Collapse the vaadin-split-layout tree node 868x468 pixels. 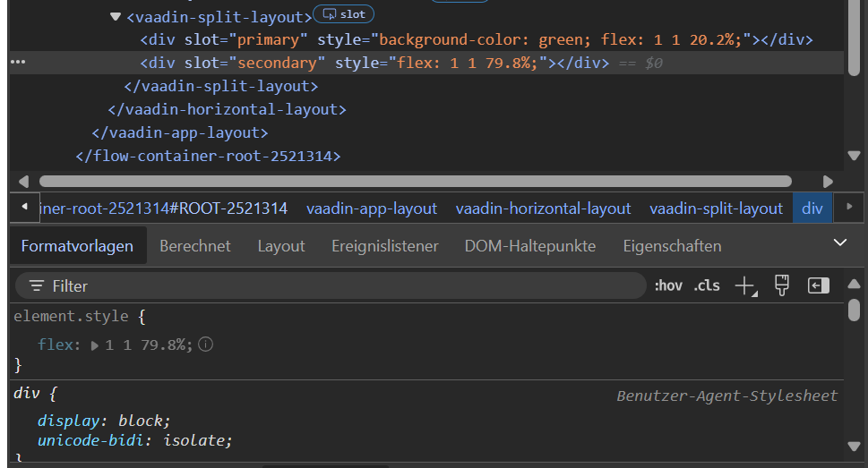click(115, 17)
